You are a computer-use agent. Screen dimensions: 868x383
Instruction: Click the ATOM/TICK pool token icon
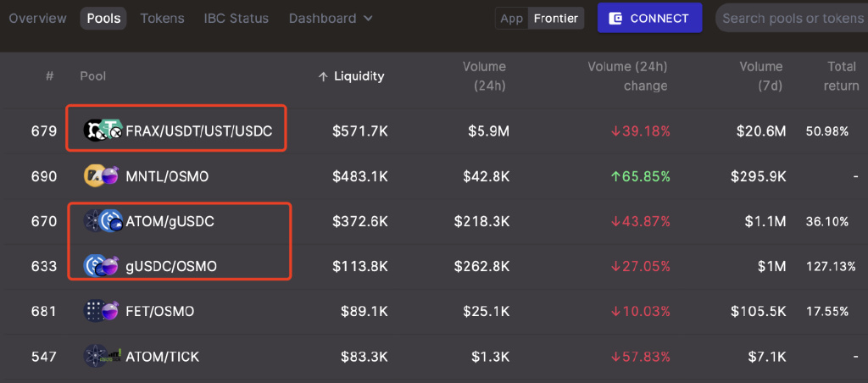pos(103,356)
